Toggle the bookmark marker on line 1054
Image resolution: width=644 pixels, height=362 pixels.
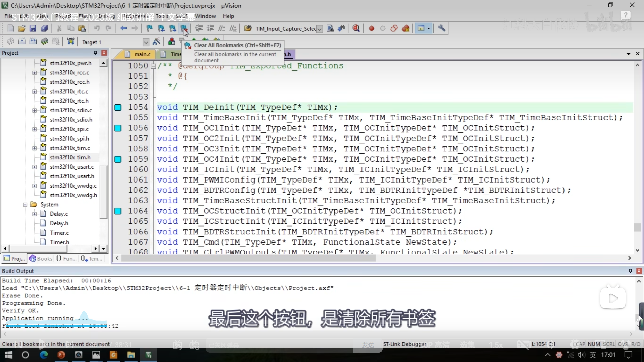click(118, 107)
